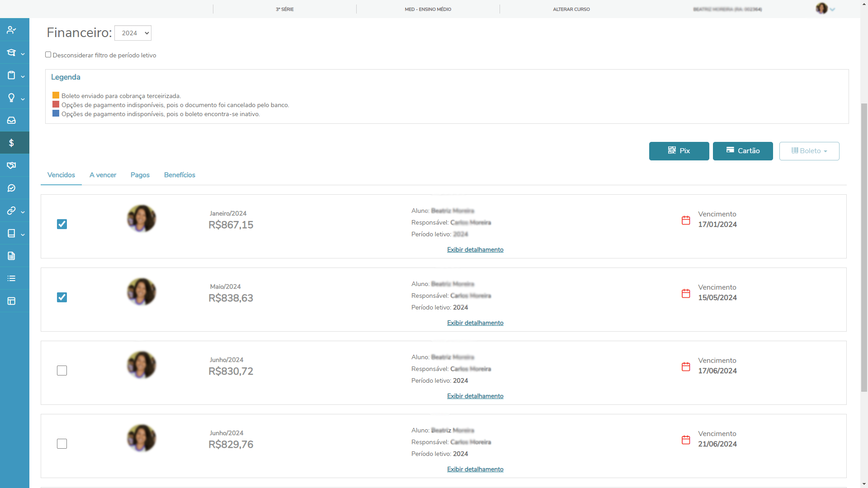
Task: Click the user profile sidebar icon
Action: (x=12, y=30)
